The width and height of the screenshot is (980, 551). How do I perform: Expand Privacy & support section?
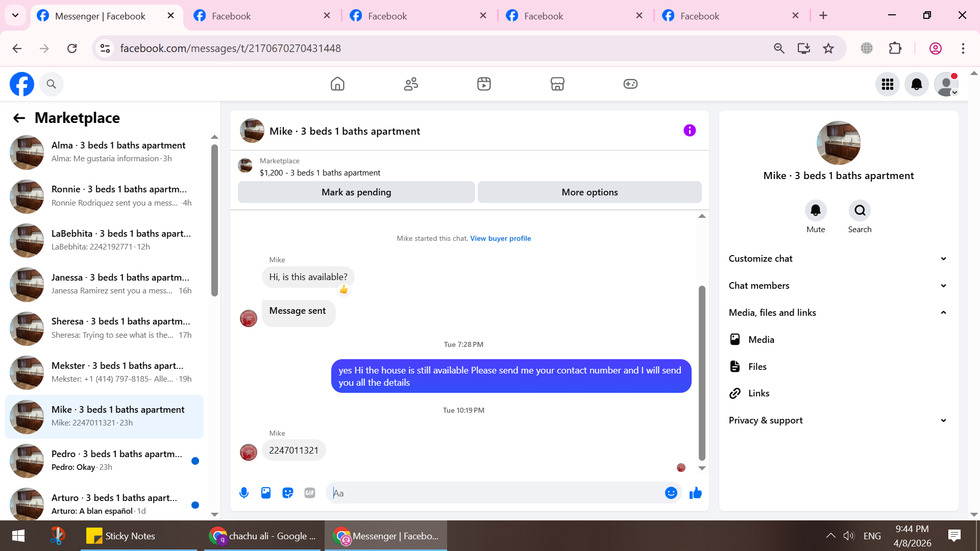coord(838,420)
